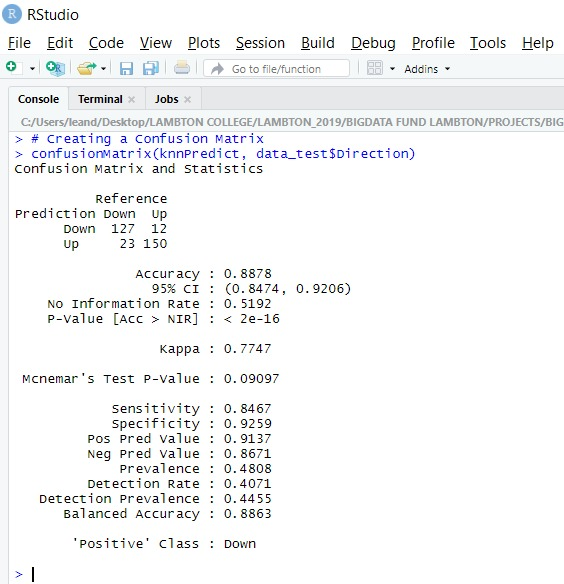Click the 150 cell in confusion matrix
Image resolution: width=564 pixels, height=584 pixels.
point(155,244)
